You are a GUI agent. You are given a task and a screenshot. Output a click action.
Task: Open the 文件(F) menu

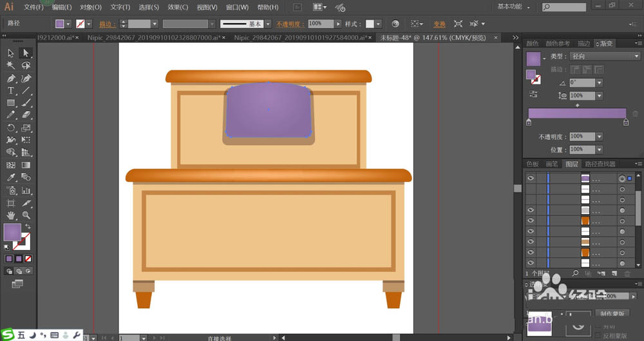(33, 7)
